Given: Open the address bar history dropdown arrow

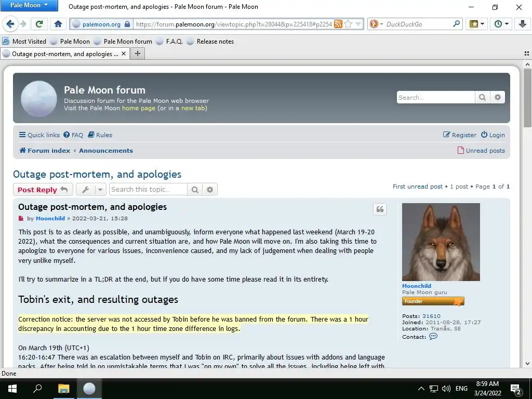Looking at the screenshot, I should (358, 24).
